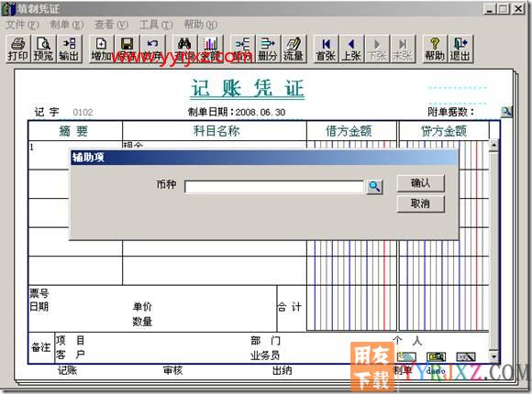Minimize the 填制凭证 window
The height and width of the screenshot is (394, 532).
pyautogui.click(x=489, y=8)
